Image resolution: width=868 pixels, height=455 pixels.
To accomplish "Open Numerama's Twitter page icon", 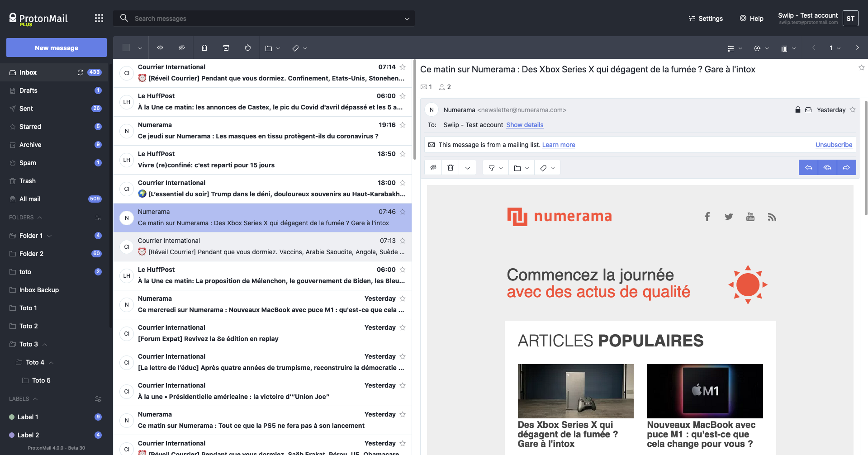I will [x=729, y=217].
